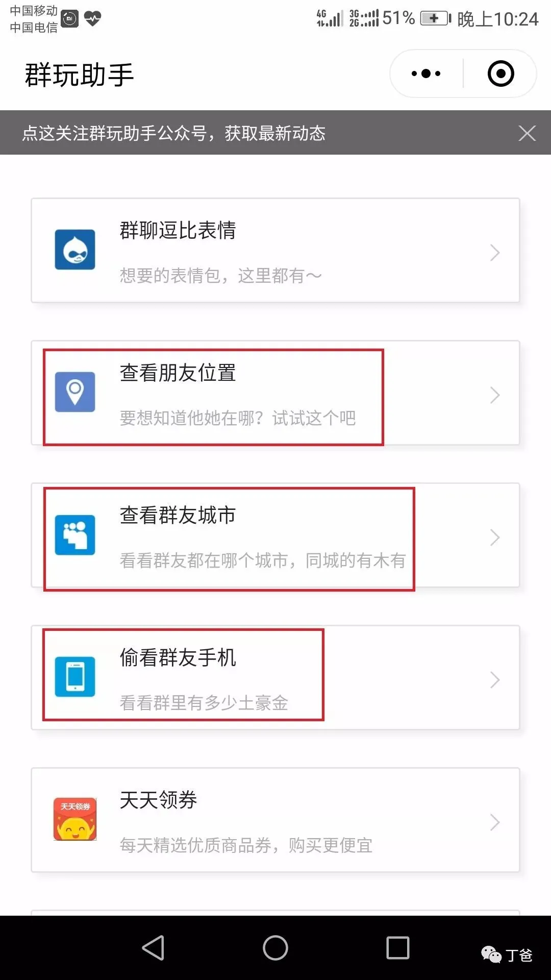Open the three-dot mini program menu
Viewport: 551px width, 980px height.
point(426,73)
